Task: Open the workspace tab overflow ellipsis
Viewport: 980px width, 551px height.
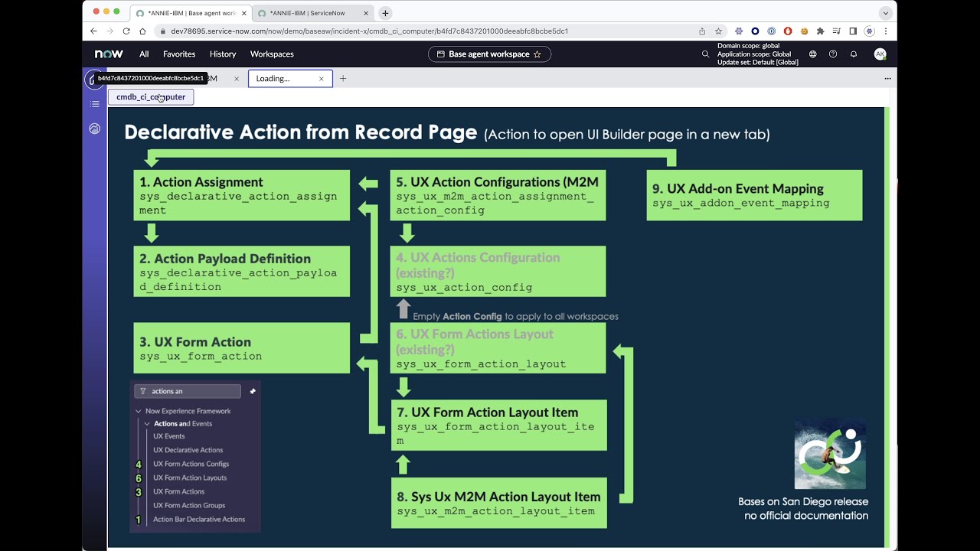Action: (887, 78)
